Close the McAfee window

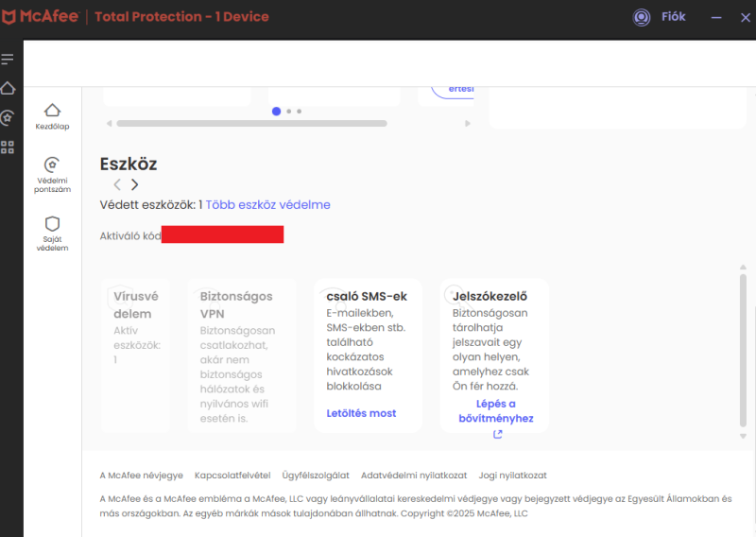point(746,17)
